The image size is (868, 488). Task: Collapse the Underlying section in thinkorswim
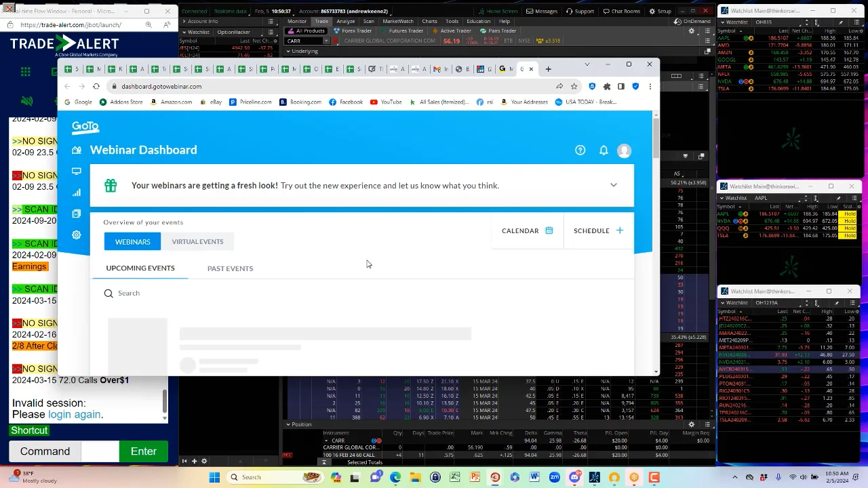pyautogui.click(x=290, y=51)
